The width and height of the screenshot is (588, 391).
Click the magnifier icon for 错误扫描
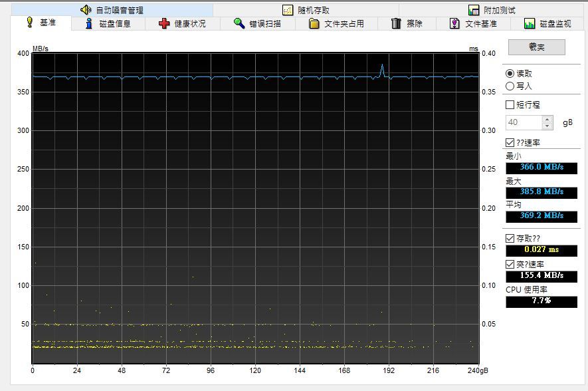pyautogui.click(x=239, y=23)
